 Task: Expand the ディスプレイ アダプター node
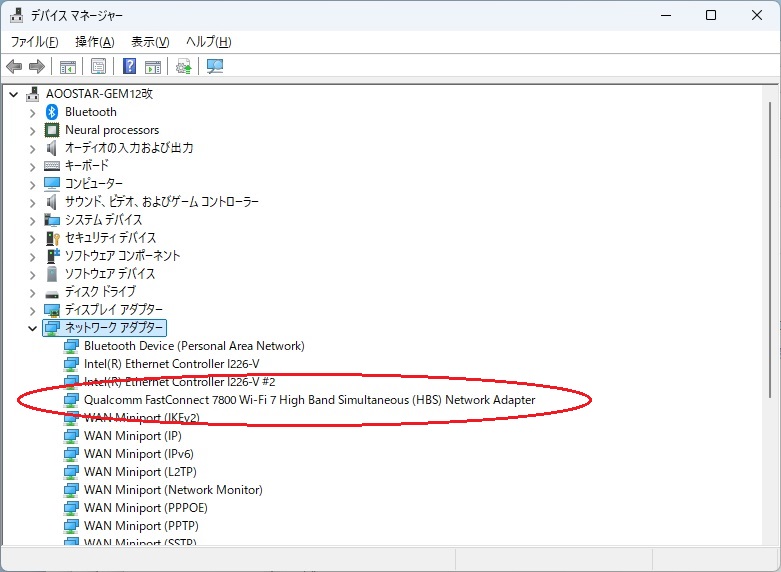coord(32,310)
